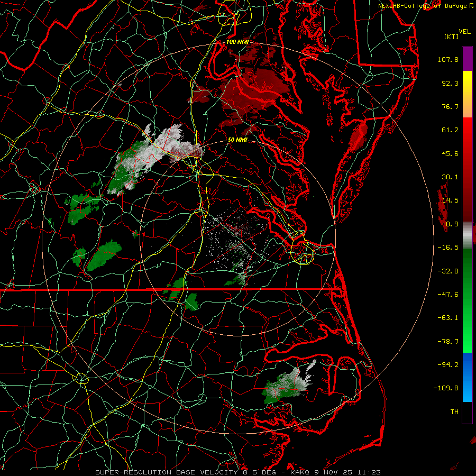This screenshot has width=476, height=476.
Task: Select the -78.7 scale value
Action: pyautogui.click(x=448, y=342)
